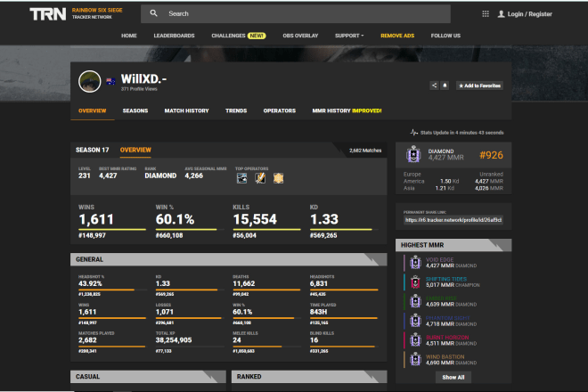Click the General section header
588x392 pixels.
228,259
